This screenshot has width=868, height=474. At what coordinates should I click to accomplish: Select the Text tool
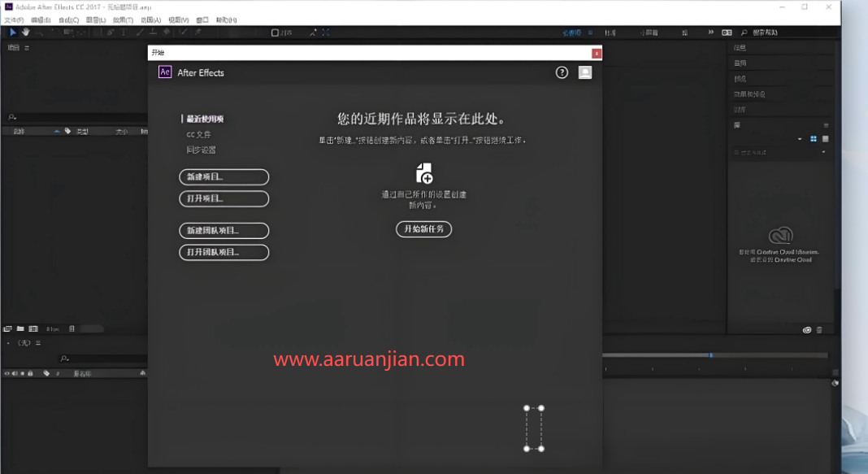124,33
